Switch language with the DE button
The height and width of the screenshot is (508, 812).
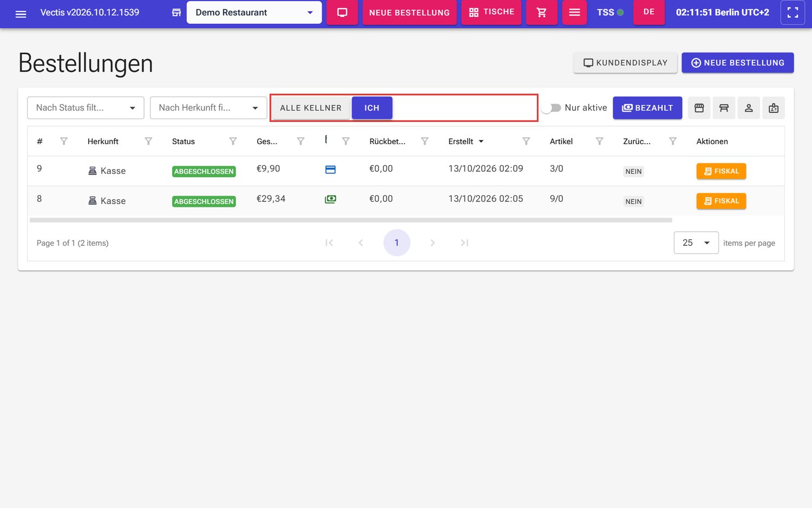[x=649, y=12]
